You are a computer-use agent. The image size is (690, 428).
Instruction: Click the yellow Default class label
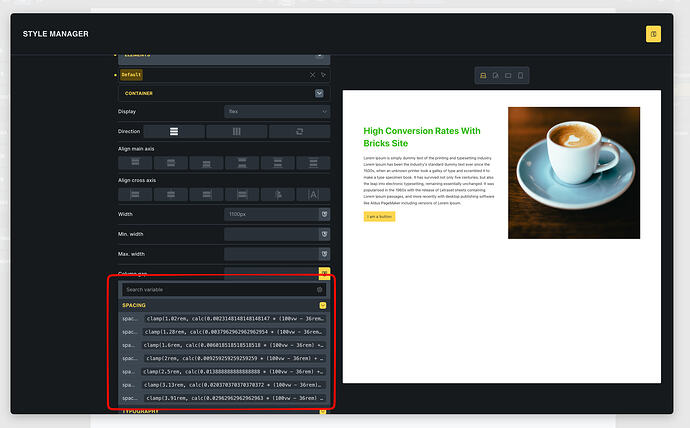click(131, 75)
